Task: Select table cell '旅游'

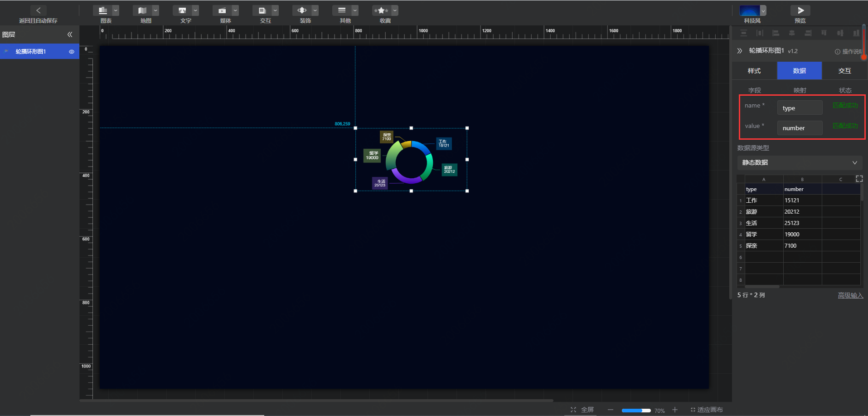Action: 764,211
